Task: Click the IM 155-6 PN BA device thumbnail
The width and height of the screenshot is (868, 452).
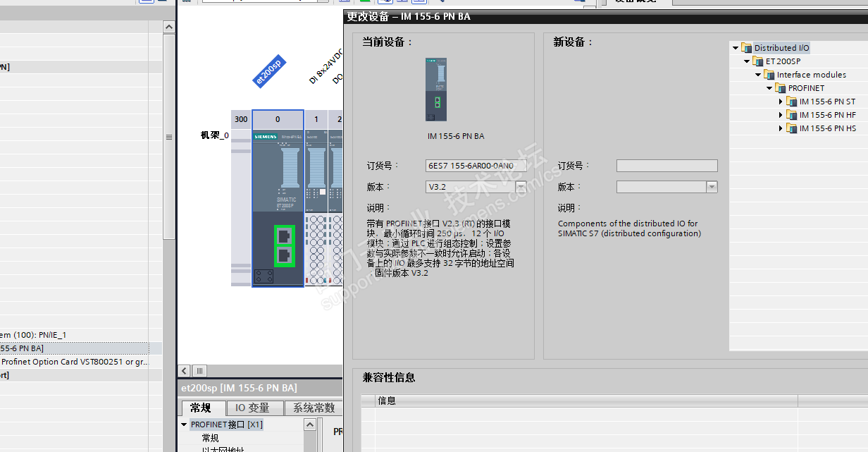Action: [x=436, y=90]
